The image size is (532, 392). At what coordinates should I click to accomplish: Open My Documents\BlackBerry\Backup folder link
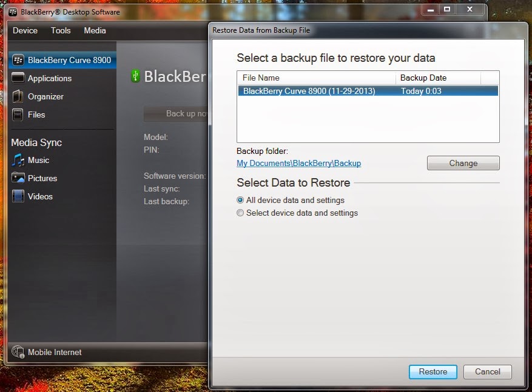tap(299, 164)
